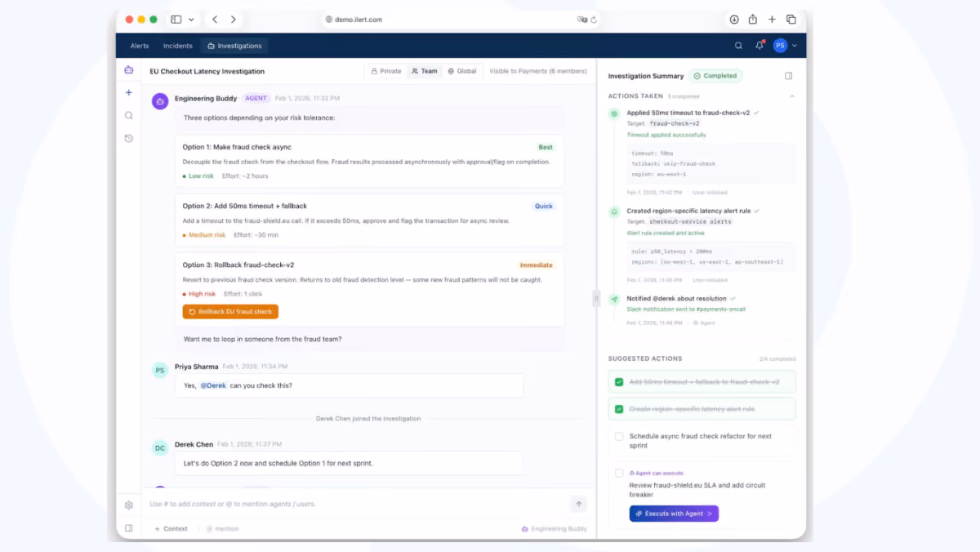The image size is (980, 552).
Task: Send message with arrow button
Action: click(x=579, y=504)
